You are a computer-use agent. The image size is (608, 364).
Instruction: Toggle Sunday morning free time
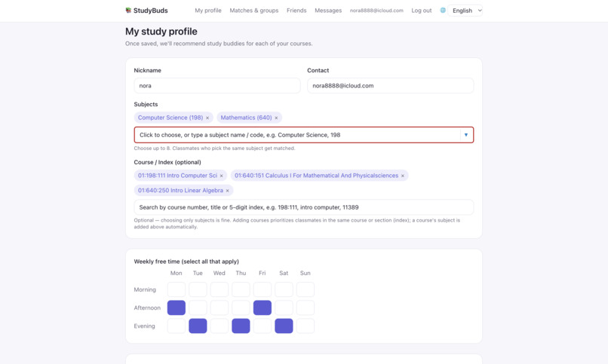point(306,289)
